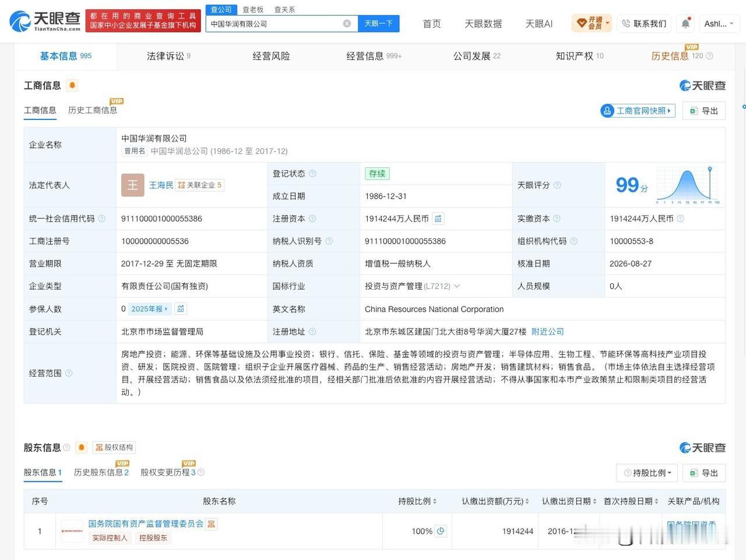This screenshot has width=746, height=560.
Task: Click the help icon next to 组织机构代码
Action: [x=573, y=241]
